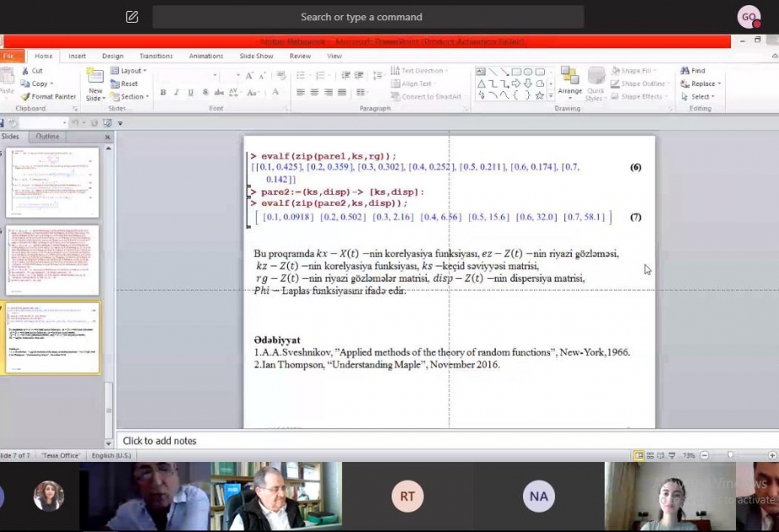Screen dimensions: 779x532
Task: Center the text in Paragraph group
Action: pos(314,92)
